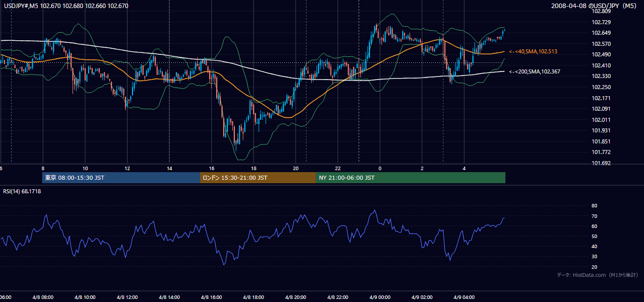Click the London session bar ロンドン 15:30-21:00 JST

(x=258, y=178)
